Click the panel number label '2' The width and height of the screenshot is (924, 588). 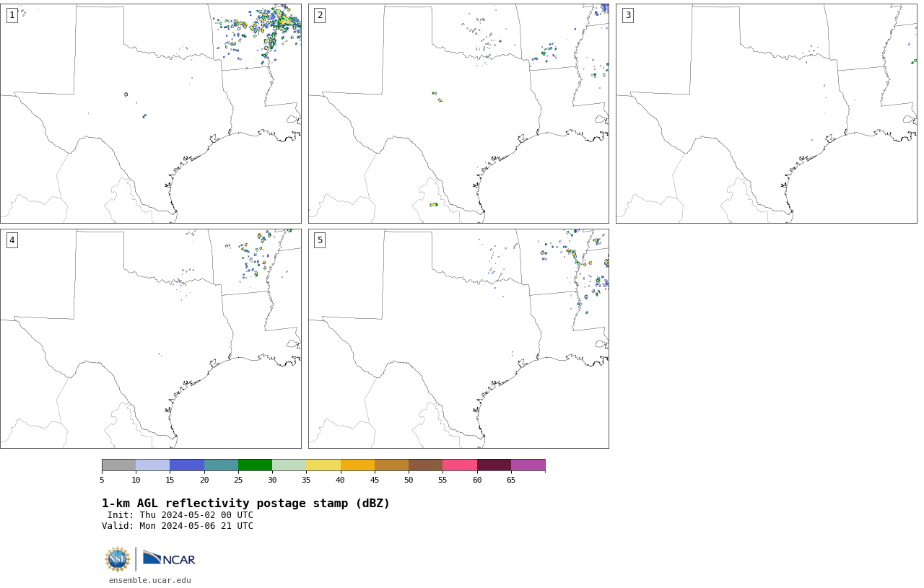[x=320, y=15]
